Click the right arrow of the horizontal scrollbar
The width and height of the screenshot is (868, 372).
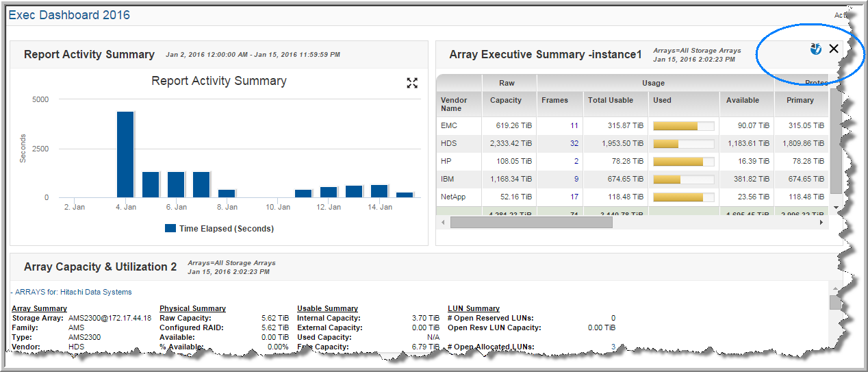tap(824, 222)
